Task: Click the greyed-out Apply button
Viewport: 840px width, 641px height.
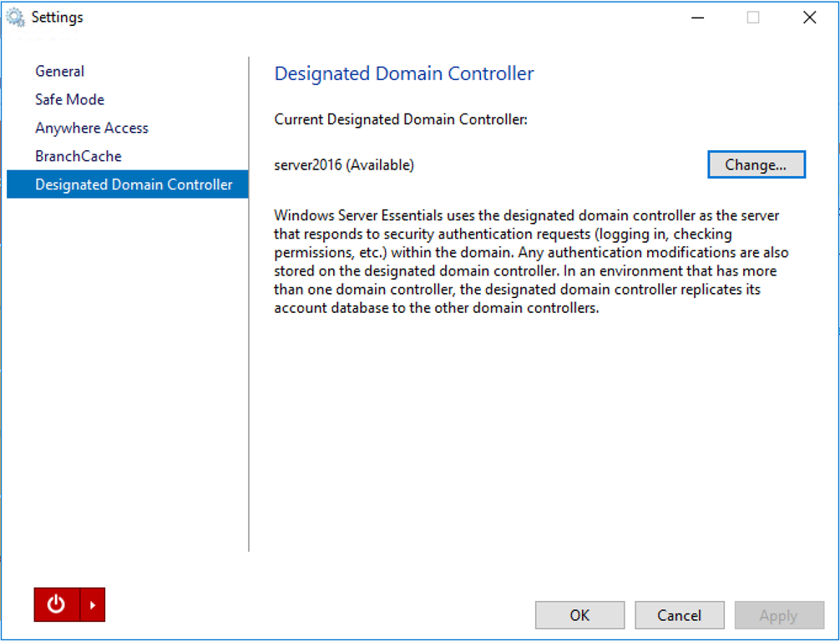Action: tap(778, 616)
